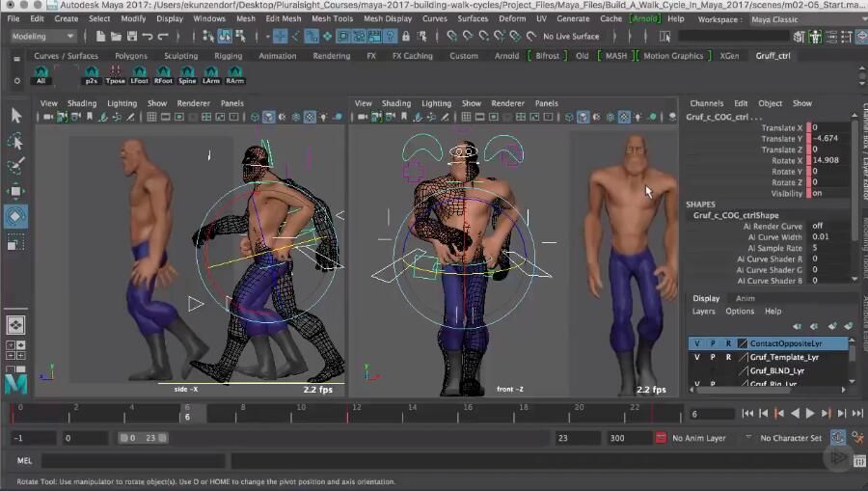Toggle reference R of ContactOppositeLyr

[x=728, y=343]
